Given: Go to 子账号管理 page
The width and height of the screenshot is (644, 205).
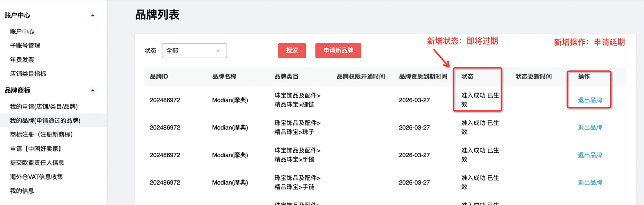Looking at the screenshot, I should [25, 45].
